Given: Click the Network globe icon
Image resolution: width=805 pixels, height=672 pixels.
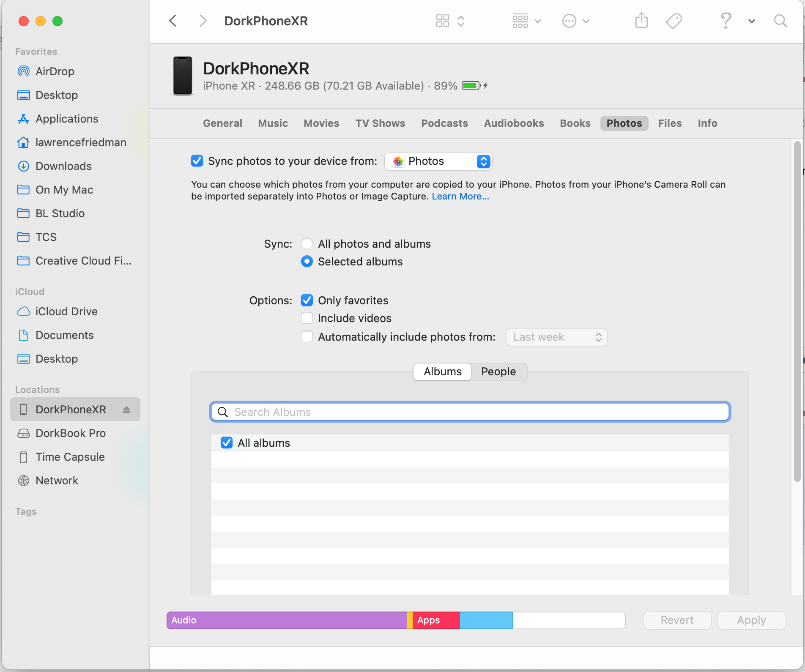Looking at the screenshot, I should (x=24, y=481).
